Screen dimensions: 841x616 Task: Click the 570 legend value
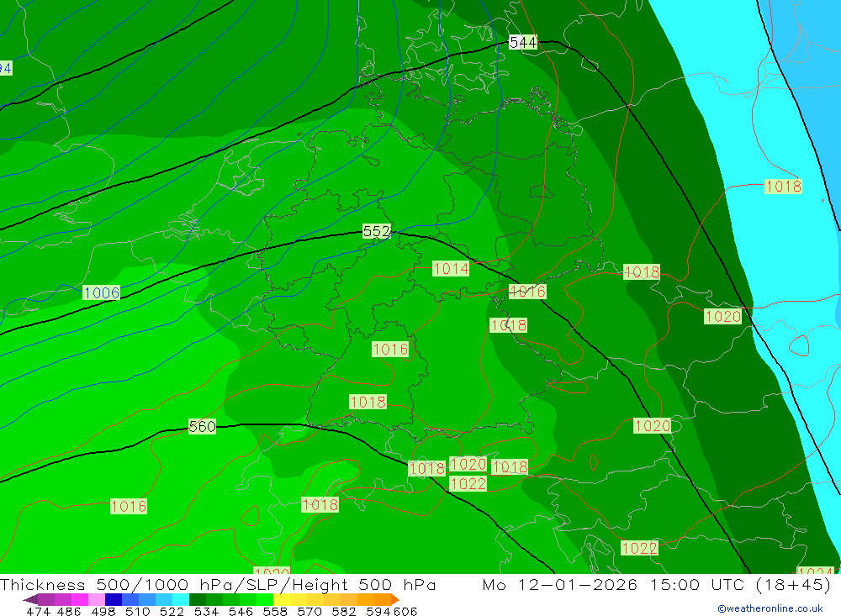309,611
